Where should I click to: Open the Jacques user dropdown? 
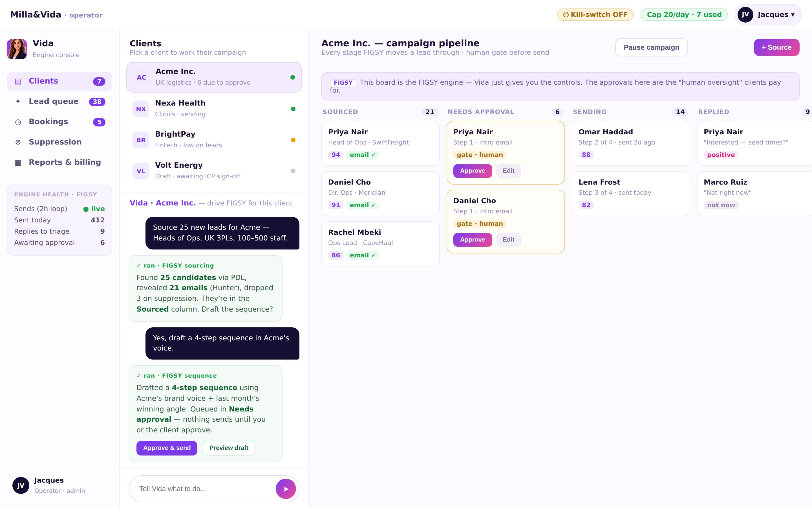768,14
